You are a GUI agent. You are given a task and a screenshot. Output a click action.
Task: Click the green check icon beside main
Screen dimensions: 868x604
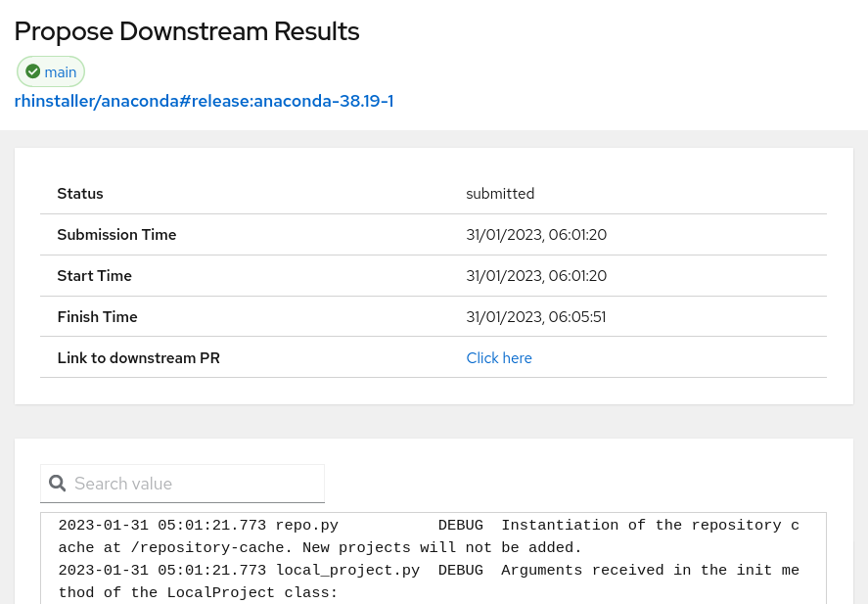tap(33, 71)
